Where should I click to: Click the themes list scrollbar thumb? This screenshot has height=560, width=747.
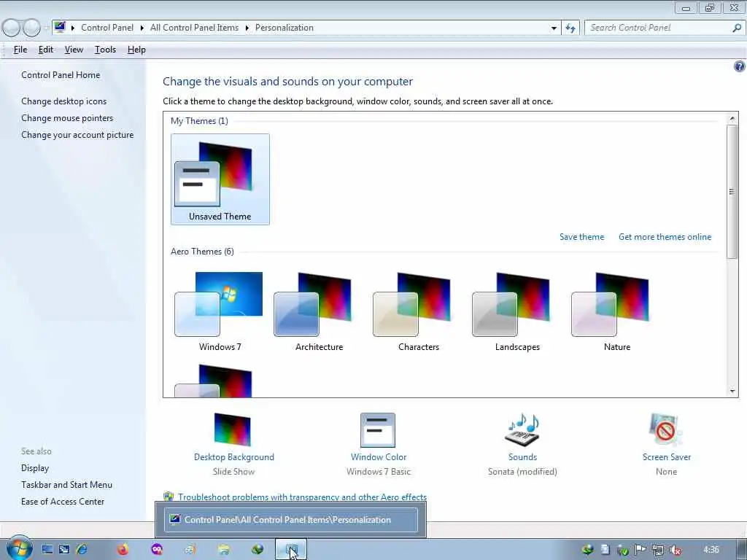[x=732, y=192]
